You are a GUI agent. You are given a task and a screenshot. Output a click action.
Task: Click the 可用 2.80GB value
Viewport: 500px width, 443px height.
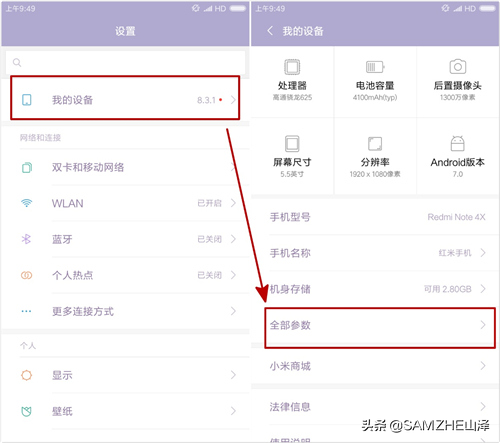click(448, 289)
